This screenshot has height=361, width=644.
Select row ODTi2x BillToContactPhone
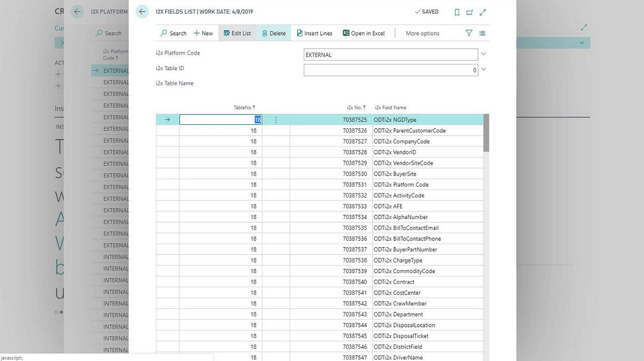tap(319, 238)
